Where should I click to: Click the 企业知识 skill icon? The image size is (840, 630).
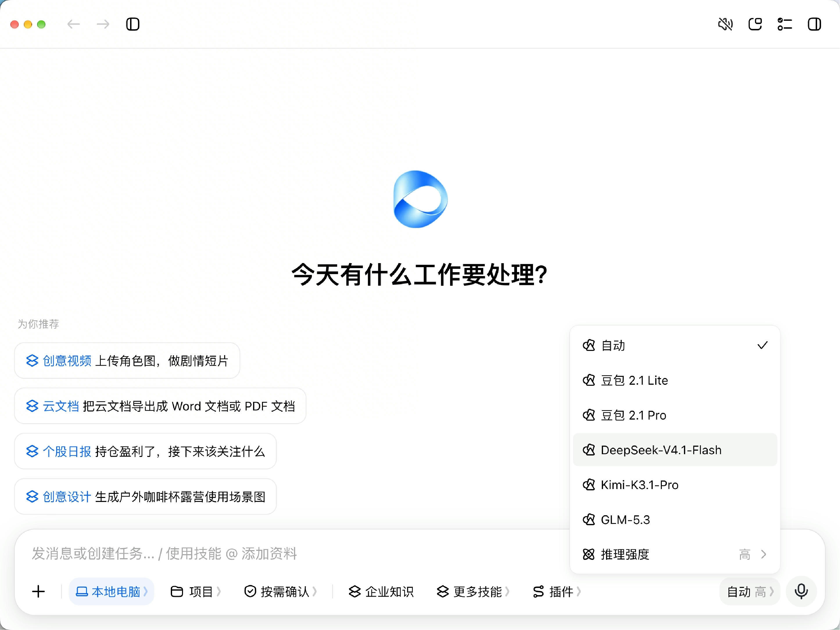point(355,591)
